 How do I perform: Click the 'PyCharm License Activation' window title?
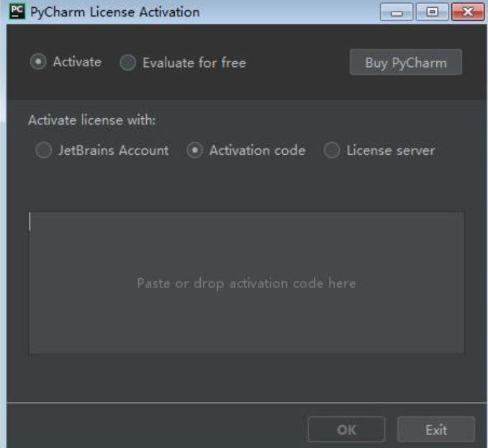[115, 12]
